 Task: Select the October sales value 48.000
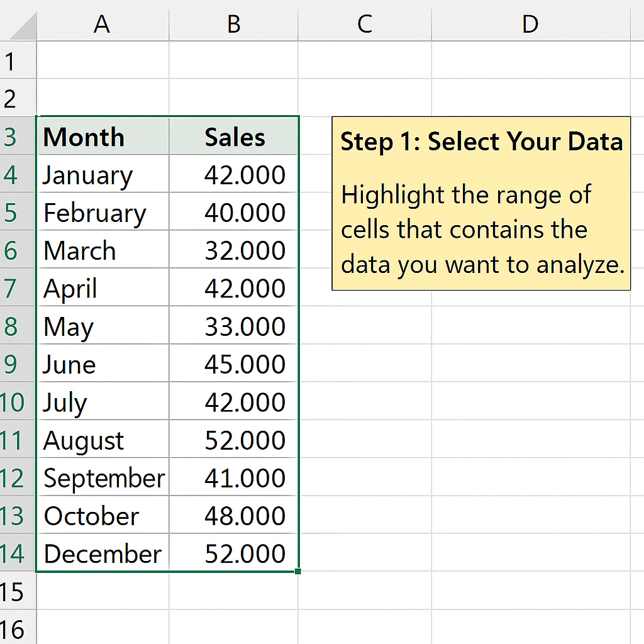click(233, 514)
